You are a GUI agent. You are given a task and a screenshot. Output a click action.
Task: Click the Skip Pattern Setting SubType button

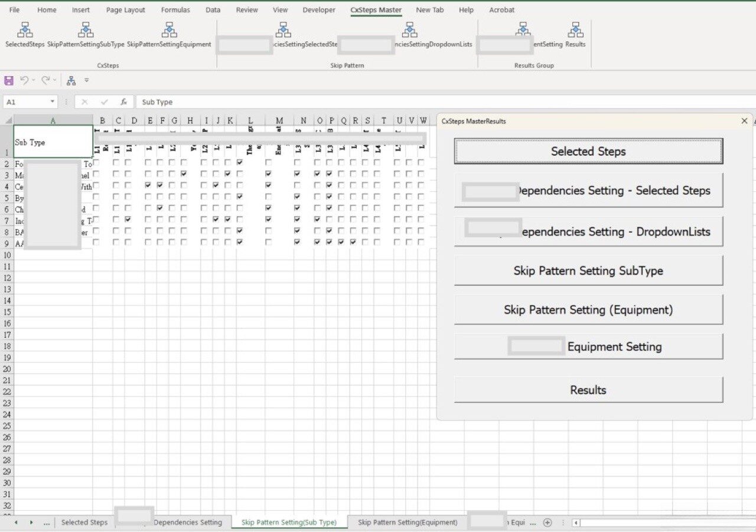pos(588,271)
